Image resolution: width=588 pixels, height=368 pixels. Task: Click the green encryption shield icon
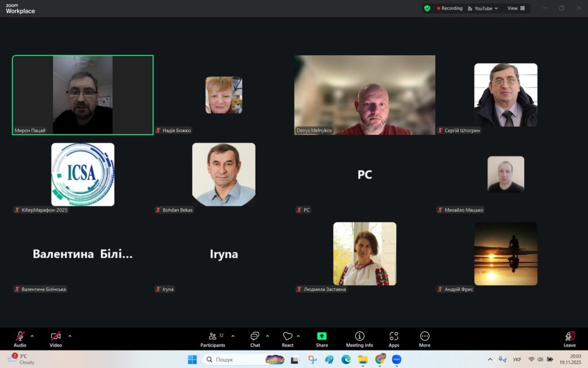coord(427,8)
